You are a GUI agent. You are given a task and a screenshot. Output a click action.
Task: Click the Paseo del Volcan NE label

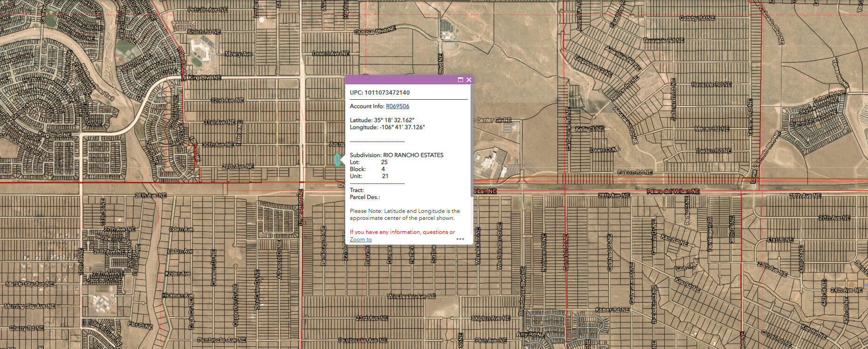(672, 192)
